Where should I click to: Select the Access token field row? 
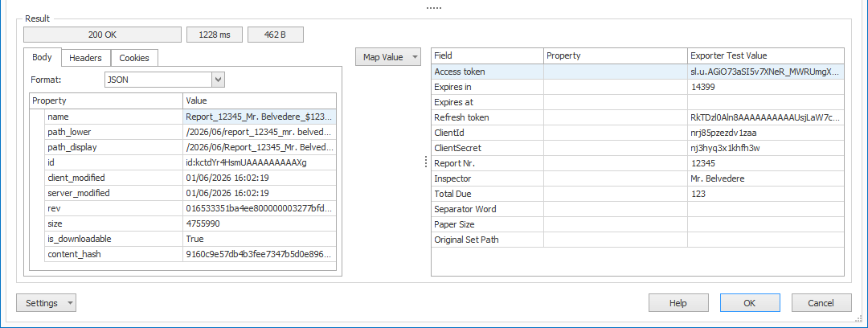pyautogui.click(x=637, y=72)
